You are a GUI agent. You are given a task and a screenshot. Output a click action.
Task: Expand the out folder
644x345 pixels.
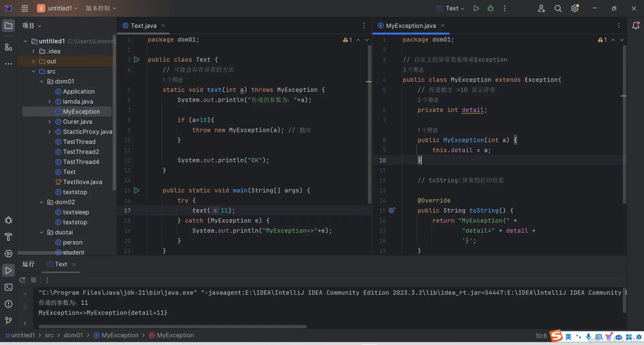pyautogui.click(x=34, y=61)
